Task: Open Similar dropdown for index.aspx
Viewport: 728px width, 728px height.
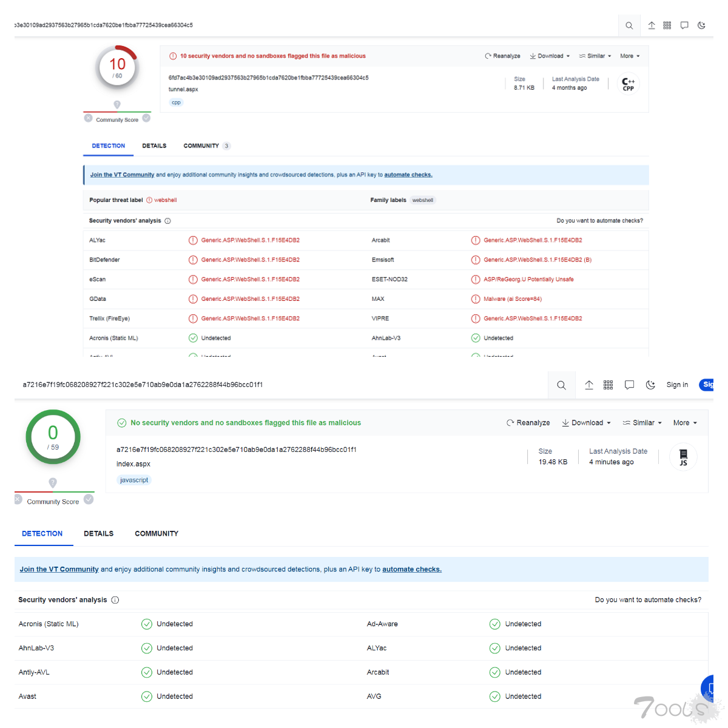Action: 642,423
